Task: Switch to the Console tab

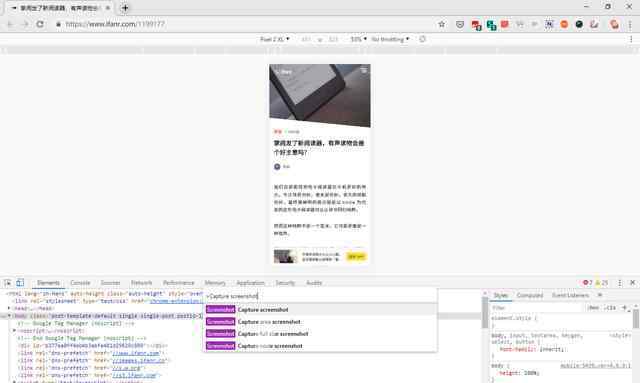Action: (x=80, y=283)
